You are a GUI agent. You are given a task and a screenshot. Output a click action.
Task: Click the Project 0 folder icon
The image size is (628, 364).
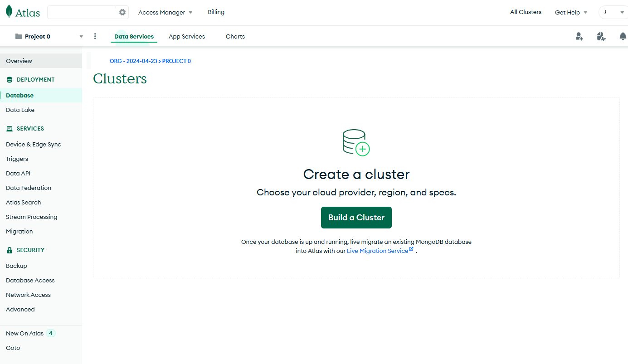pyautogui.click(x=19, y=36)
